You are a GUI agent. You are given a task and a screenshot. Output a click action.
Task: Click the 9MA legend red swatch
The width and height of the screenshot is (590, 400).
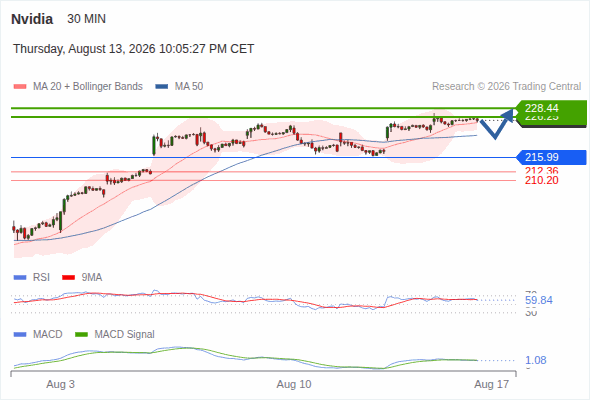(68, 278)
